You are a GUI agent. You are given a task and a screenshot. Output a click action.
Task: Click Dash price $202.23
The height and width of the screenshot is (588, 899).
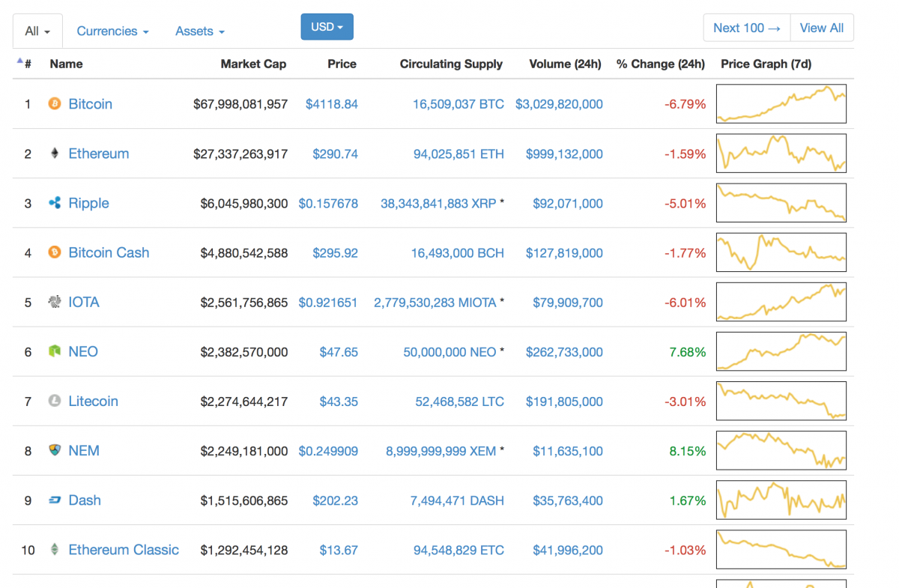[x=335, y=500]
